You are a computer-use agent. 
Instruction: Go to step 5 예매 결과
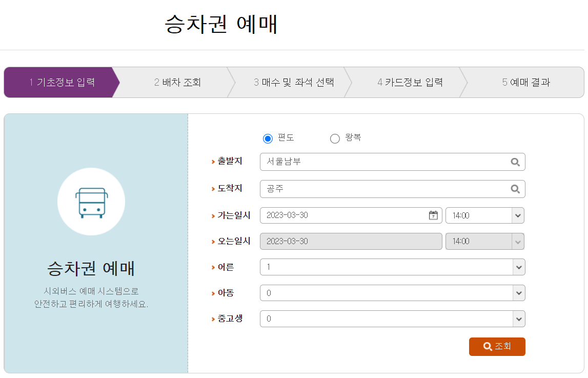(526, 83)
